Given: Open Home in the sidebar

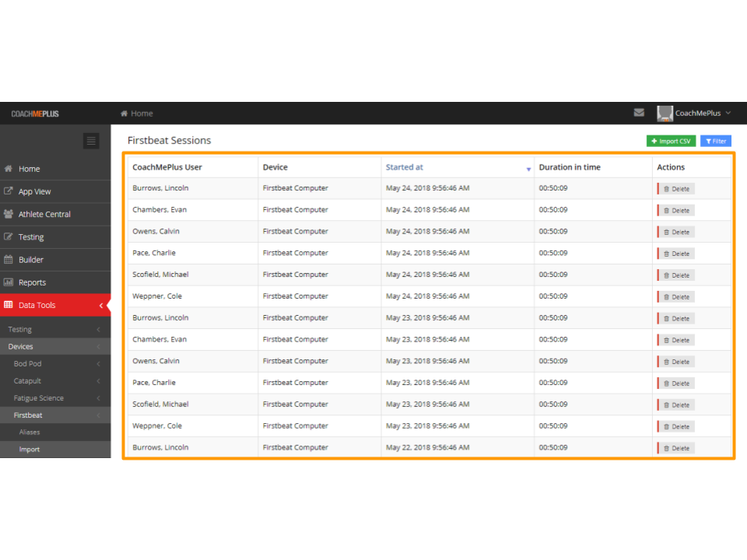Looking at the screenshot, I should (x=55, y=169).
